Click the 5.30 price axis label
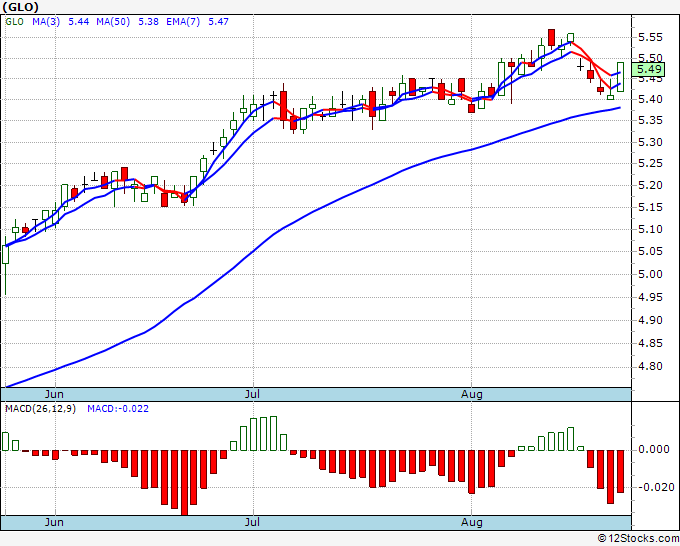This screenshot has width=680, height=546. tap(651, 142)
